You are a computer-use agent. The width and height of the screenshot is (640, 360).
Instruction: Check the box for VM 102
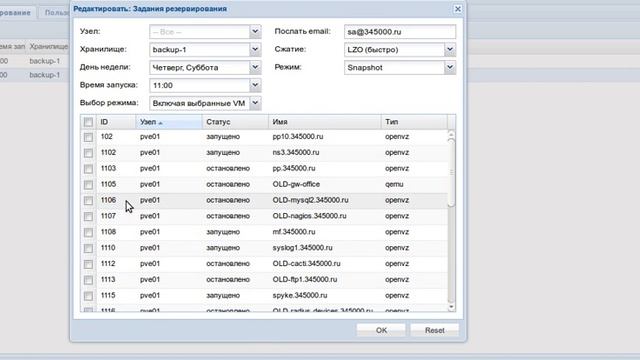click(88, 137)
